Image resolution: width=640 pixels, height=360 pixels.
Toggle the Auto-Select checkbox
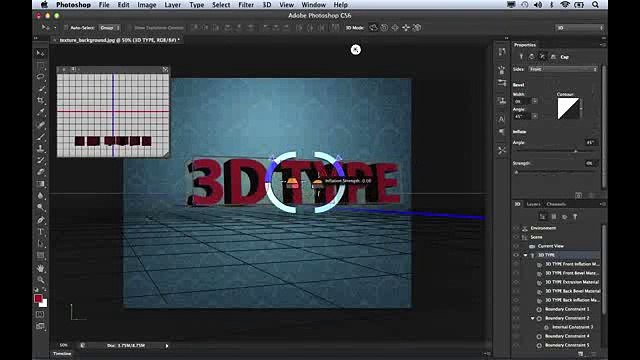(66, 28)
